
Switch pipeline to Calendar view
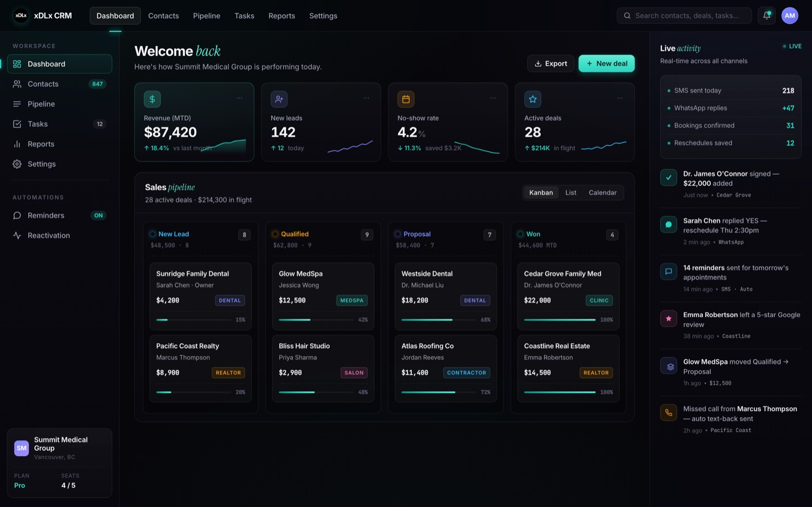point(603,193)
